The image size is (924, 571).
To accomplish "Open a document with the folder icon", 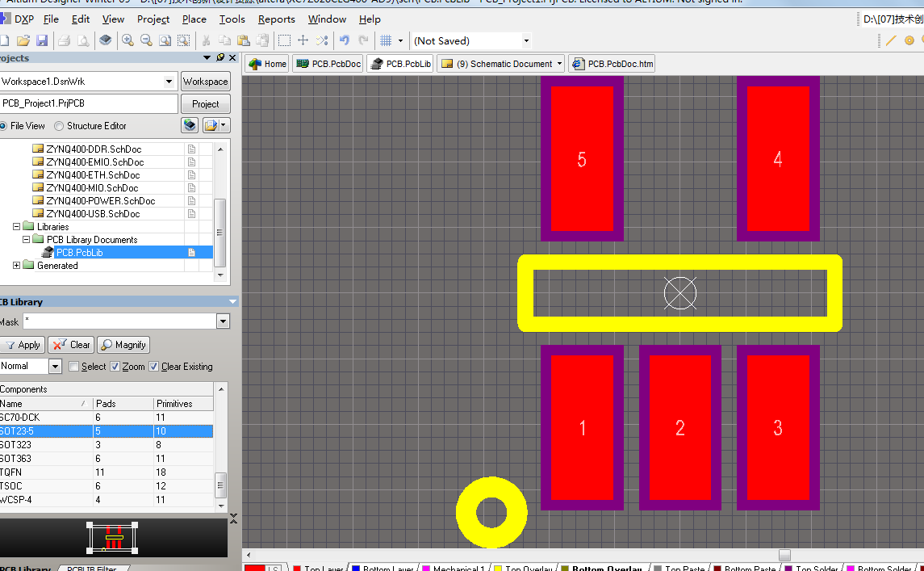I will (23, 40).
